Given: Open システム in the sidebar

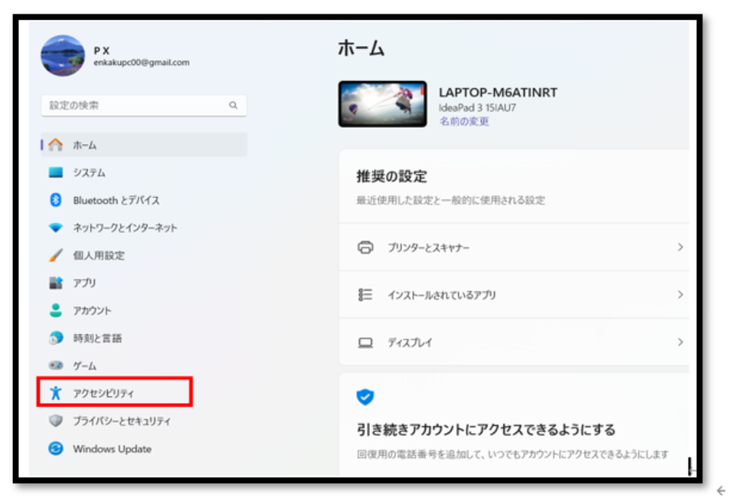Looking at the screenshot, I should click(144, 172).
